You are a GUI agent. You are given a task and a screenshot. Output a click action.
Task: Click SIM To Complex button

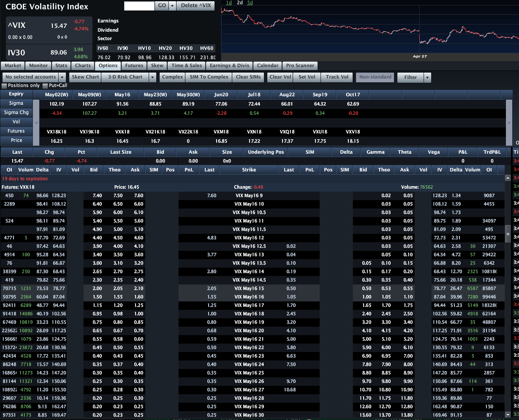click(209, 77)
